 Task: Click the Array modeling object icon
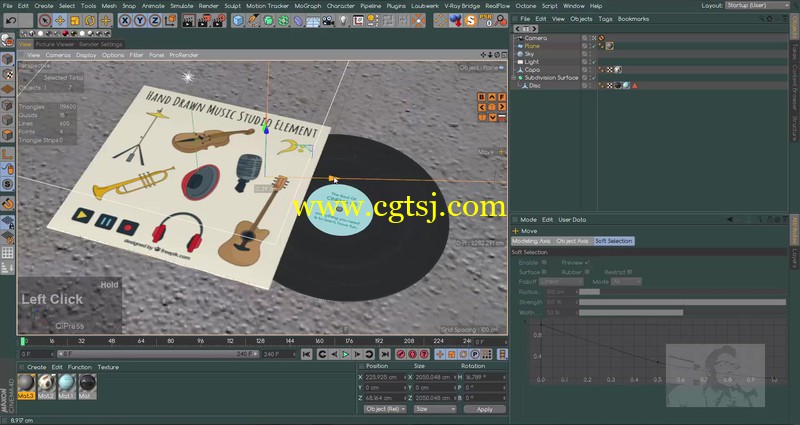click(283, 20)
